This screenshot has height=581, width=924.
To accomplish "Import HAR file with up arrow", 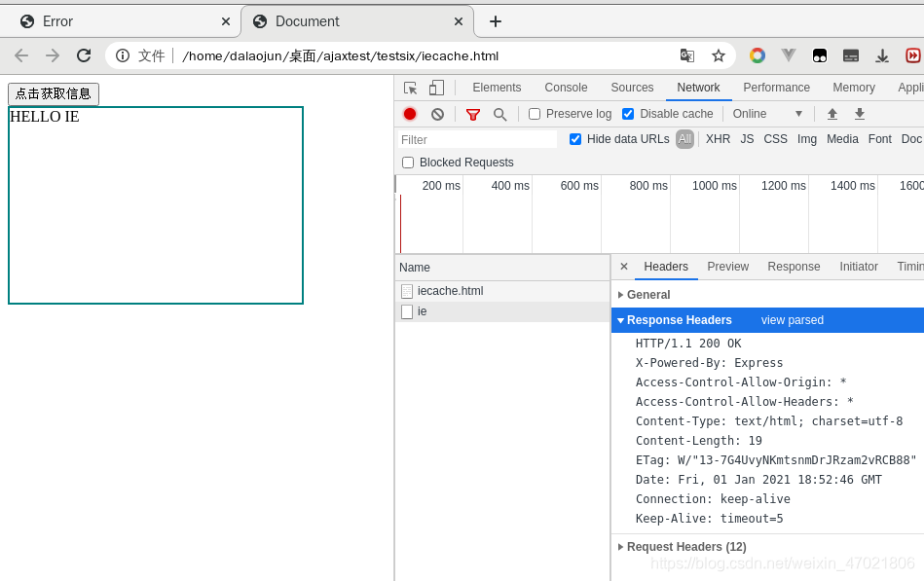I will pos(832,114).
